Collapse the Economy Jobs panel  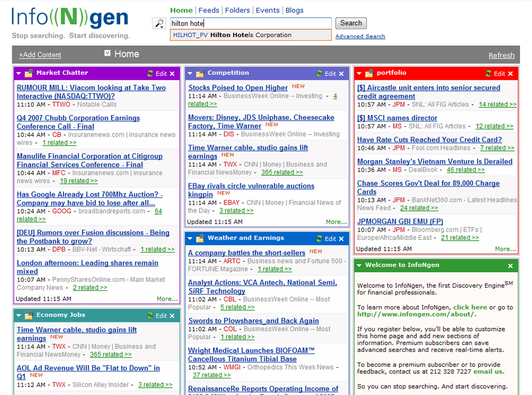[x=19, y=315]
